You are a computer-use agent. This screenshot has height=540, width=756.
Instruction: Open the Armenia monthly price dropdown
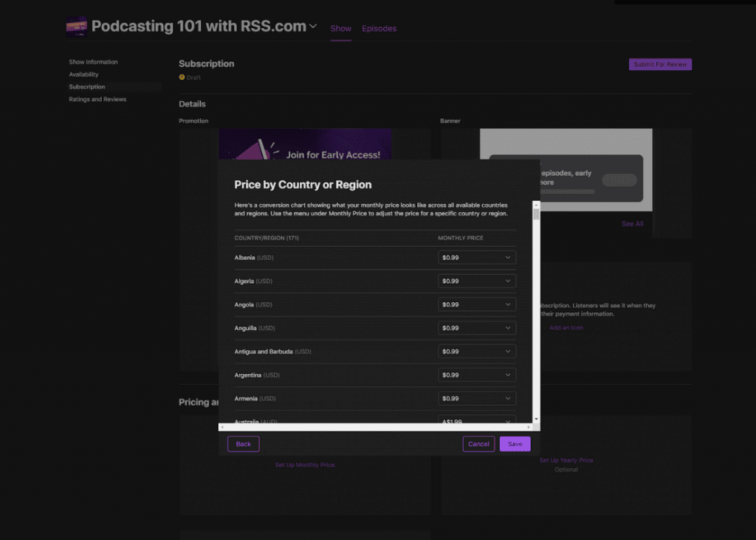pos(476,399)
